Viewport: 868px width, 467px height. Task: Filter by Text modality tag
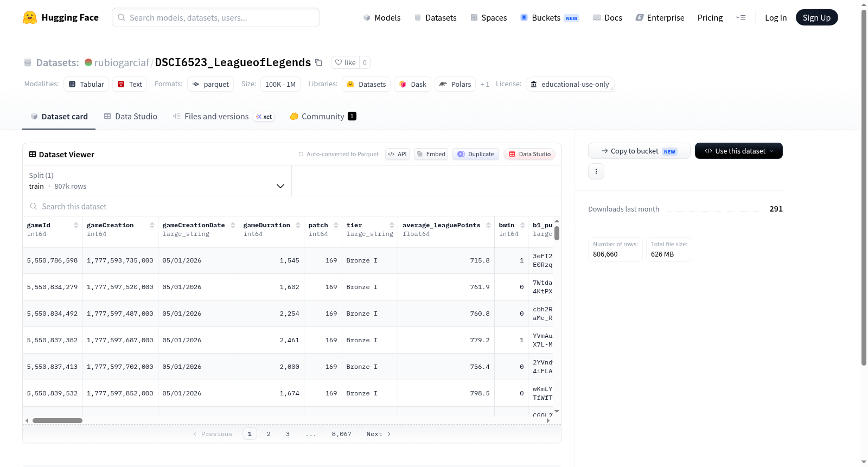[x=130, y=84]
